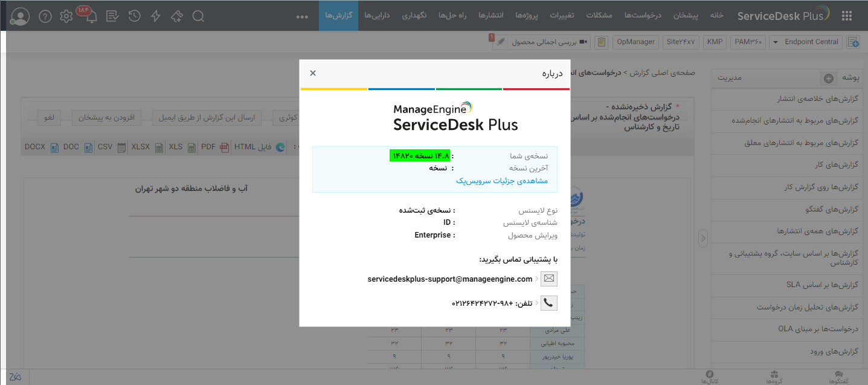Open the quick actions lightning icon
868x385 pixels.
156,16
